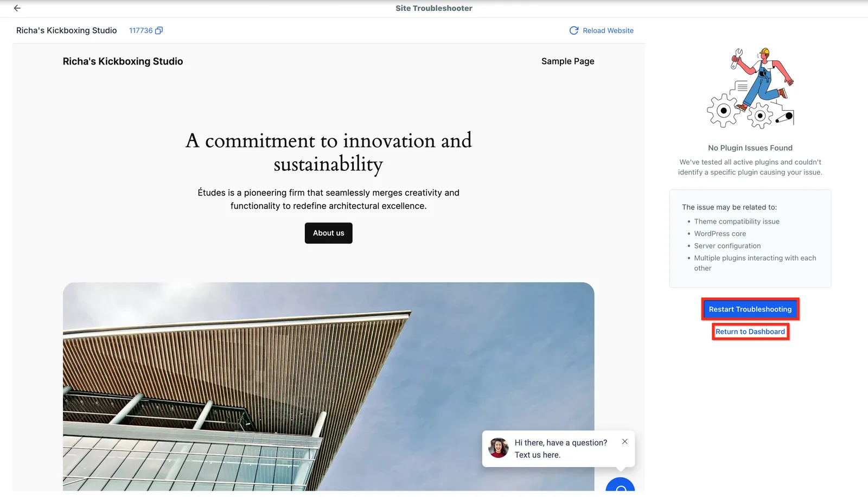Image resolution: width=868 pixels, height=497 pixels.
Task: Click Richa's Kickboxing Studio name in top bar
Action: [x=67, y=30]
